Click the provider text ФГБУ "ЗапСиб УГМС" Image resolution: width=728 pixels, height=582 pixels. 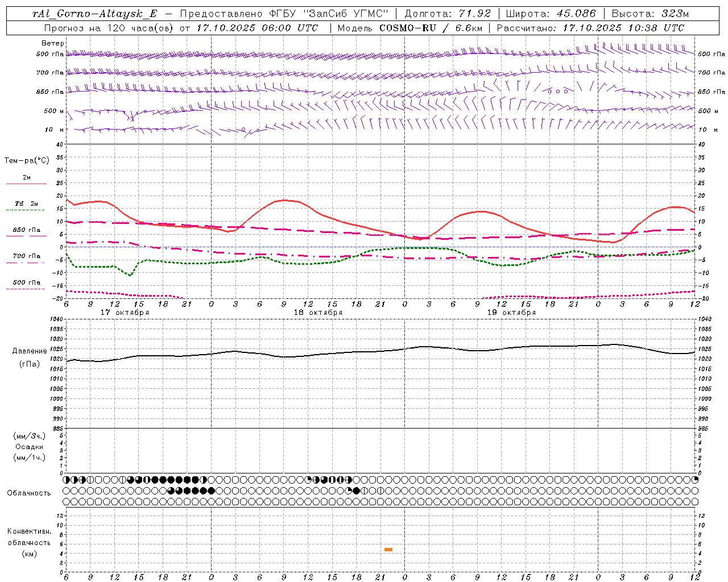(328, 14)
